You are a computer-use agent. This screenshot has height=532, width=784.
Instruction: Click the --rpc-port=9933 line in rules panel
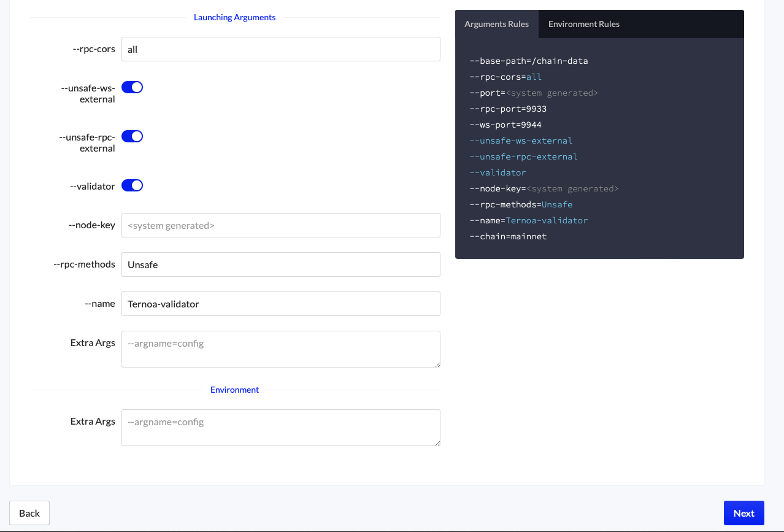coord(508,109)
